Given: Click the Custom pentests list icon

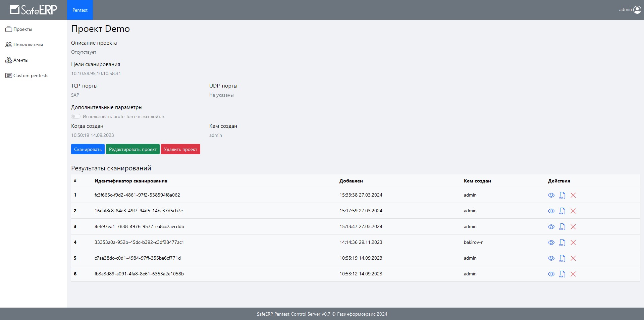Looking at the screenshot, I should point(9,75).
